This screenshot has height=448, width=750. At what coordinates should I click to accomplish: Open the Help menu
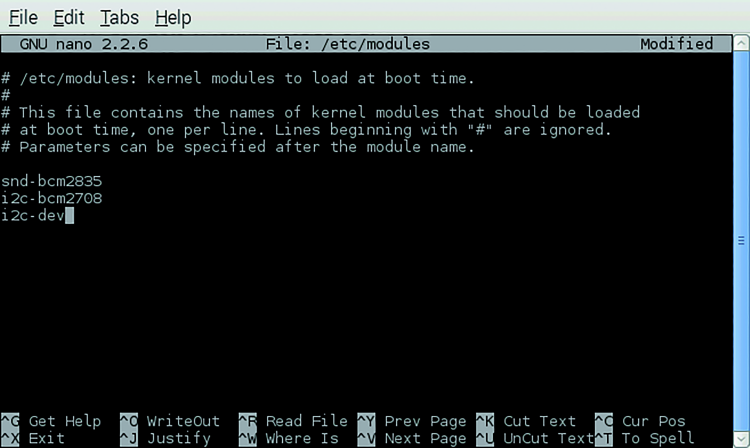pyautogui.click(x=173, y=18)
